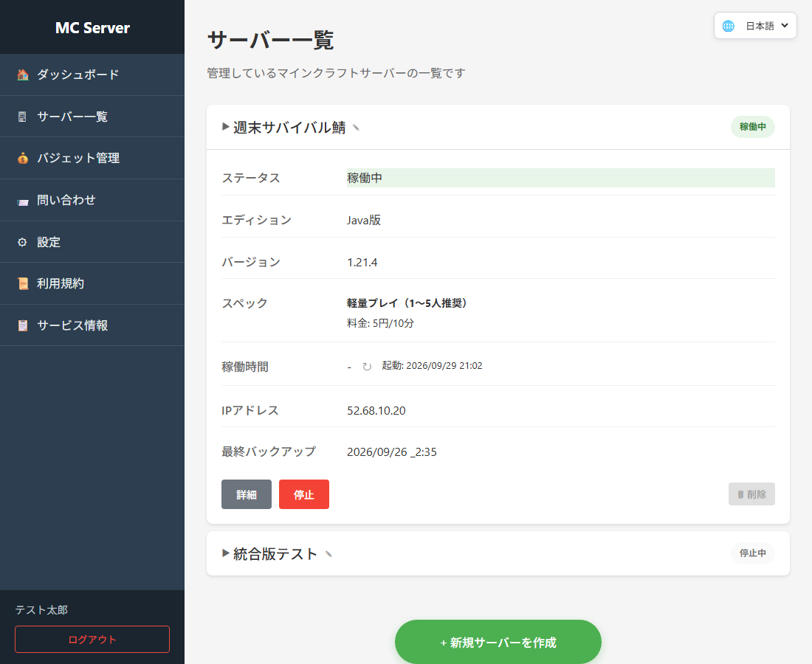The width and height of the screenshot is (812, 664).
Task: Click the version value 1.21.4
Action: 362,263
